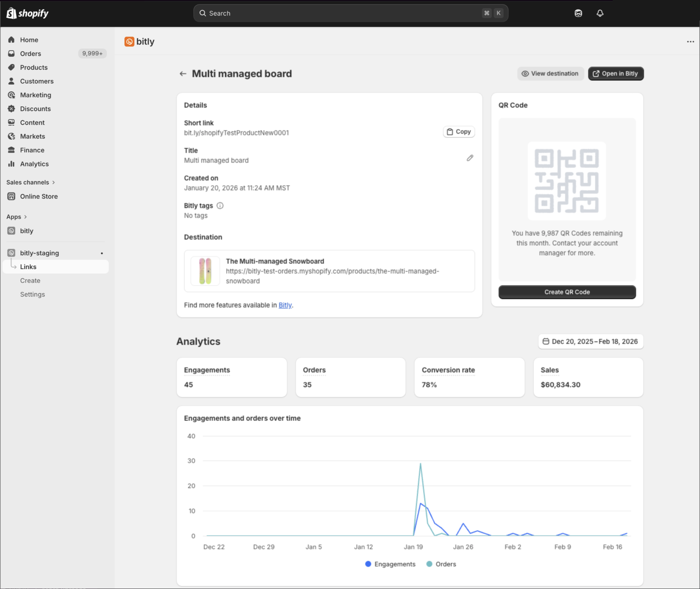Open The Multi-managed Snowboard destination card
This screenshot has width=700, height=589.
click(329, 271)
